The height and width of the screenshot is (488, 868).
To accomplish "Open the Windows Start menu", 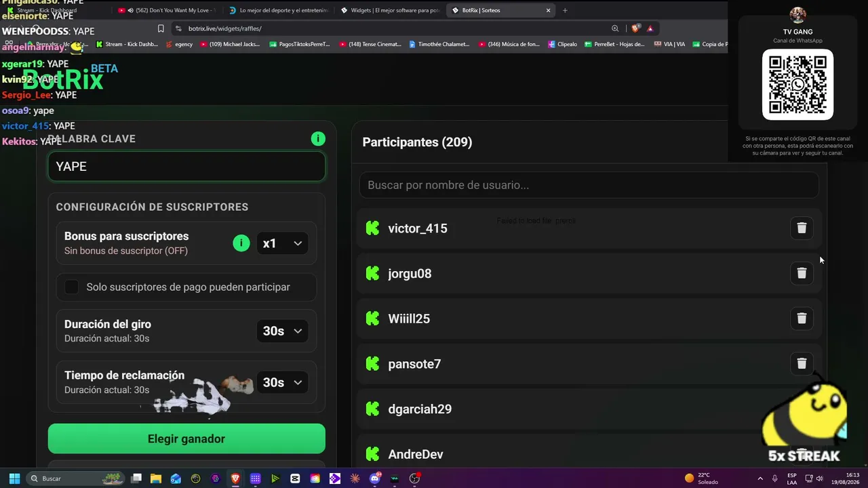I will (x=14, y=479).
